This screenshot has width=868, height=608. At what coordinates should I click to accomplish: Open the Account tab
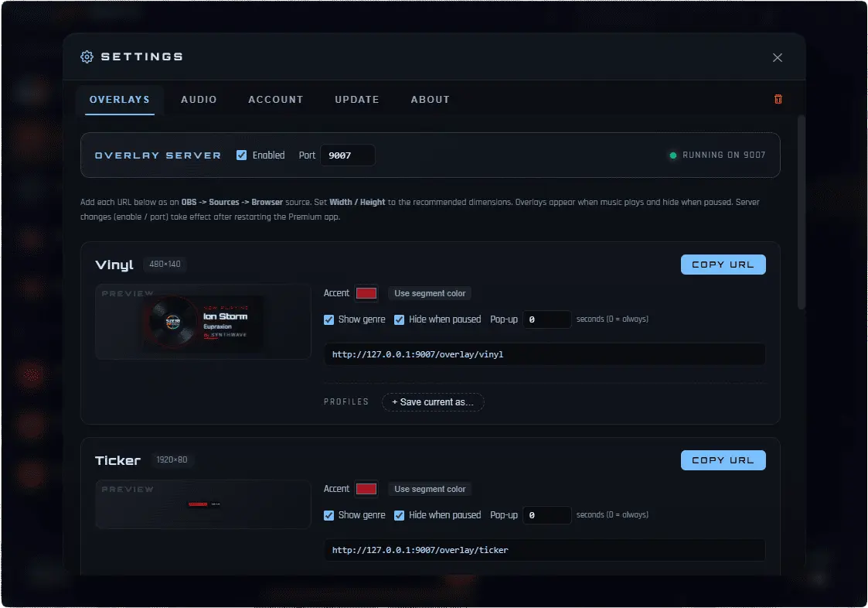(276, 100)
